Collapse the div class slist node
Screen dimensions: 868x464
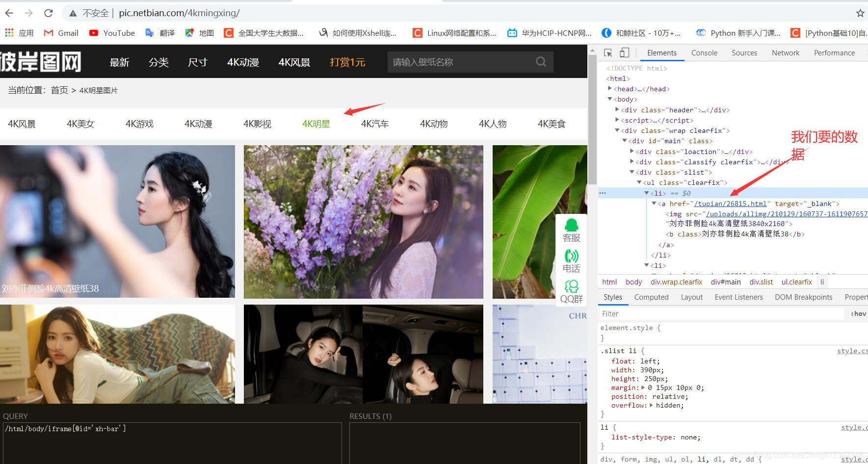(632, 172)
